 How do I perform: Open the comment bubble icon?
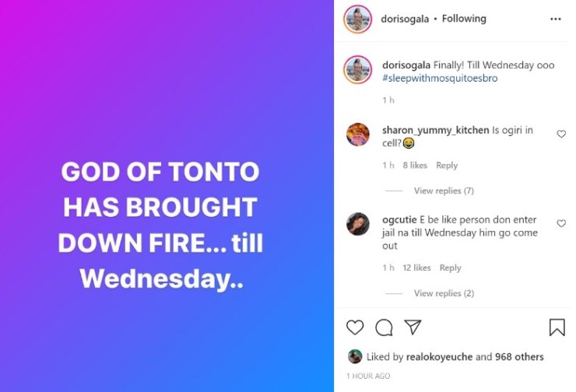coord(384,327)
